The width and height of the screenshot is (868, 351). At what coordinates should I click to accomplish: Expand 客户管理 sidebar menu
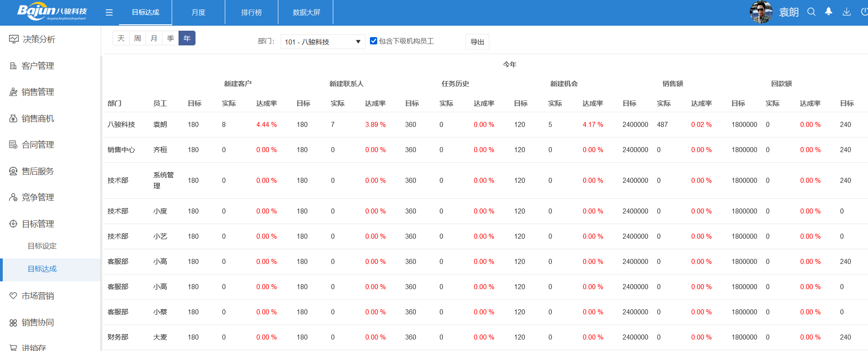click(38, 66)
